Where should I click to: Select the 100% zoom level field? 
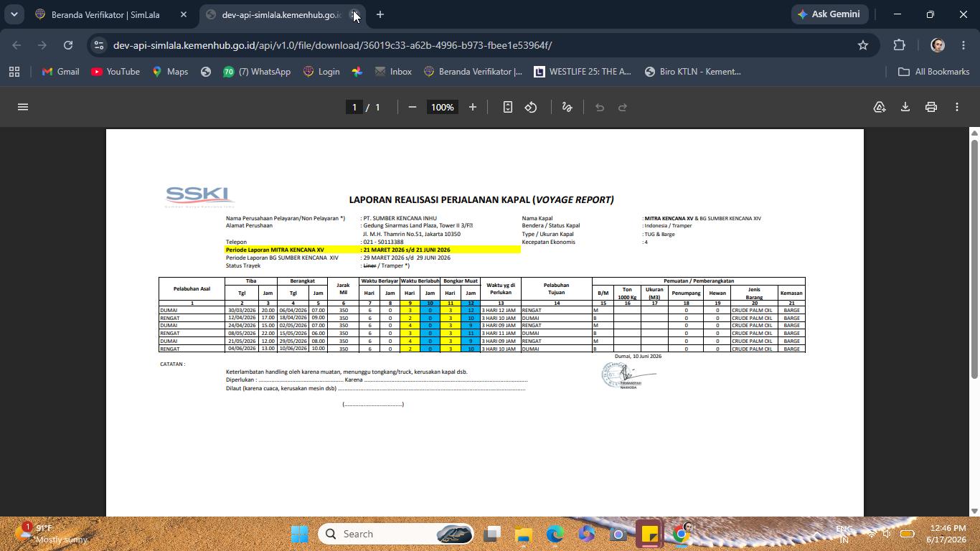coord(443,107)
